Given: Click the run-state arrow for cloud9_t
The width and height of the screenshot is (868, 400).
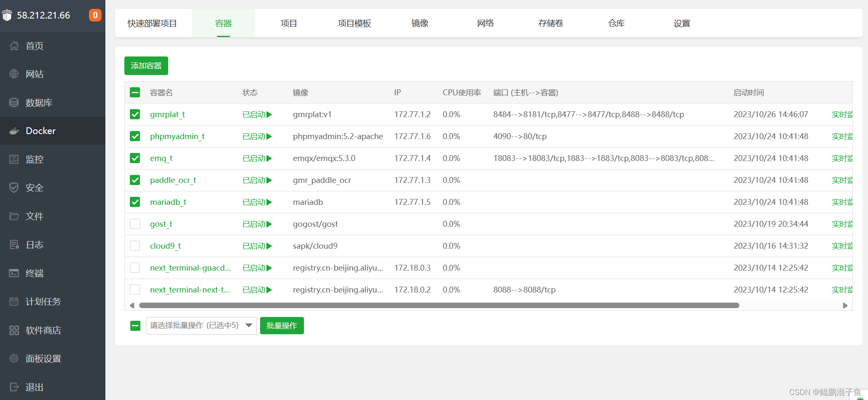Looking at the screenshot, I should pos(269,246).
